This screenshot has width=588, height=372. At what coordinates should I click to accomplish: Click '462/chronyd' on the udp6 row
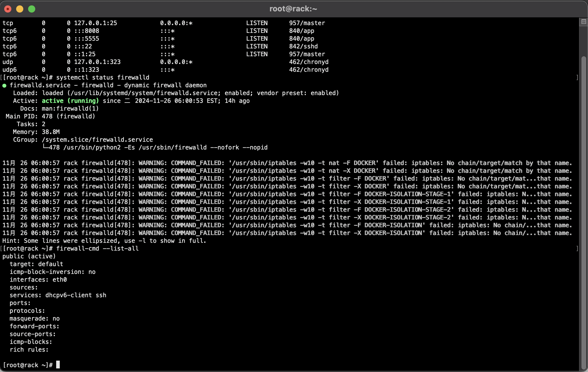(309, 70)
